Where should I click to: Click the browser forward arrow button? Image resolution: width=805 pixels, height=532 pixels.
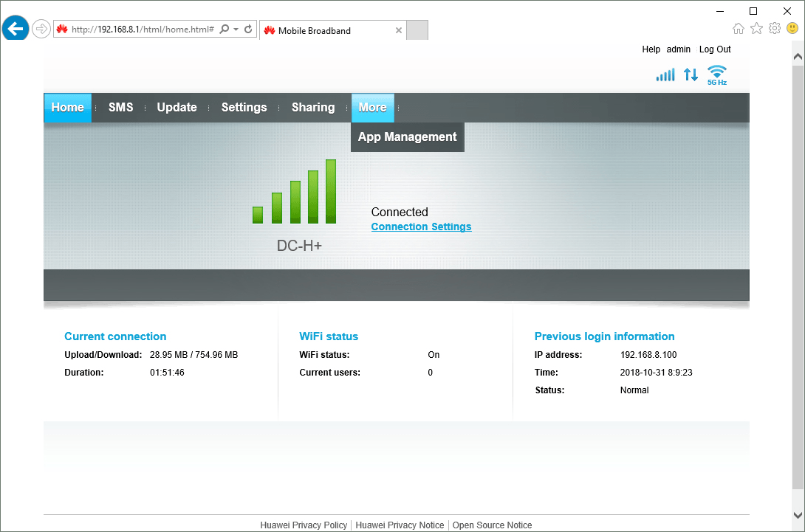41,30
